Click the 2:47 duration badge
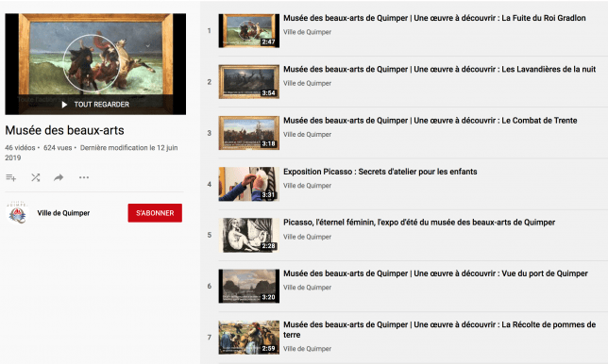The image size is (608, 364). 268,41
